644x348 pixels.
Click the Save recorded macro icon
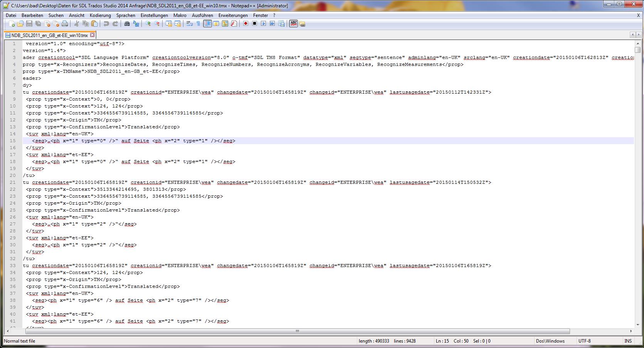pos(281,24)
